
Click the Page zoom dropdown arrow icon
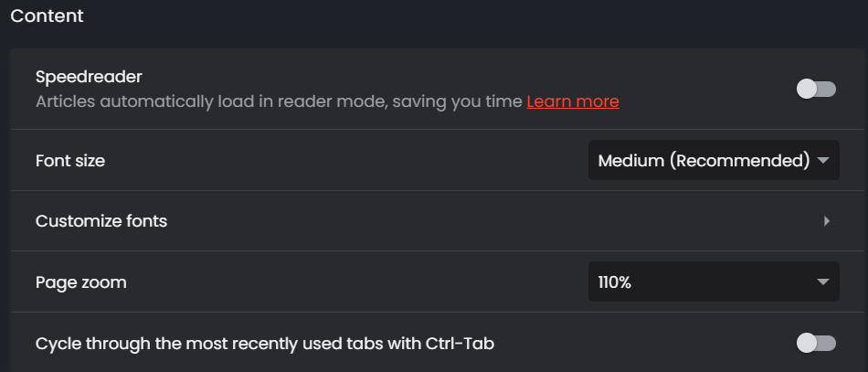[x=823, y=282]
